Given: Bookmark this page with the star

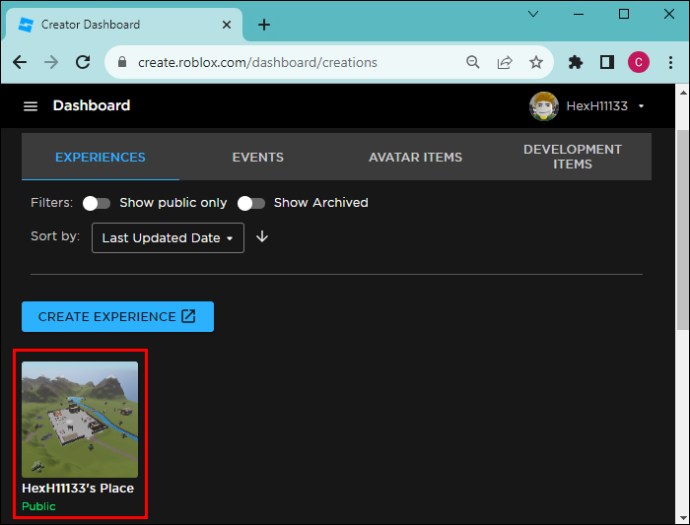Looking at the screenshot, I should 536,62.
